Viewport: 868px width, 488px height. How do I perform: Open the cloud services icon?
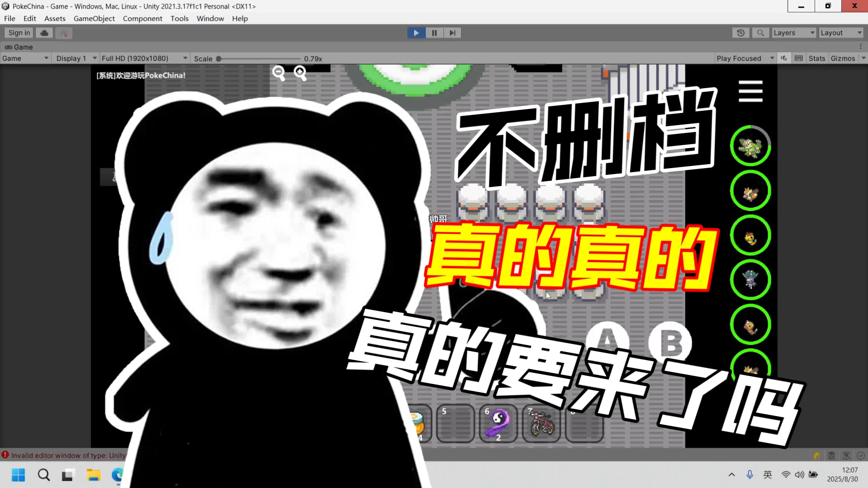click(x=44, y=33)
